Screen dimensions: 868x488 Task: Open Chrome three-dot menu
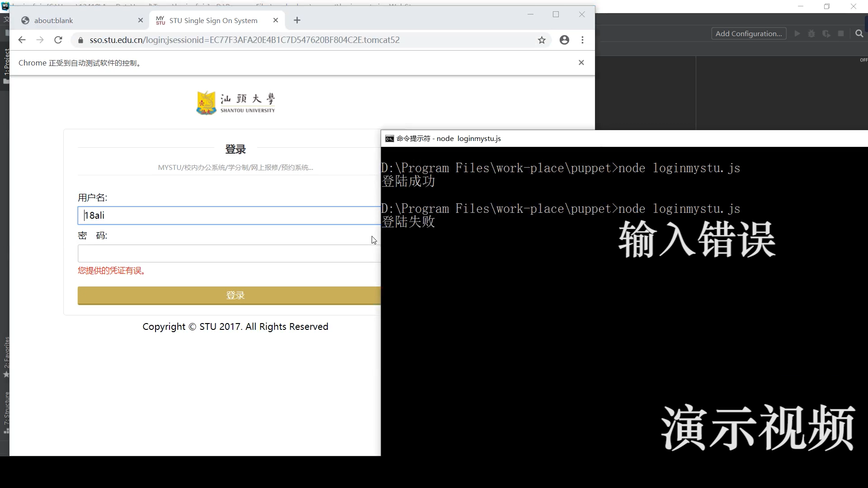pyautogui.click(x=582, y=40)
